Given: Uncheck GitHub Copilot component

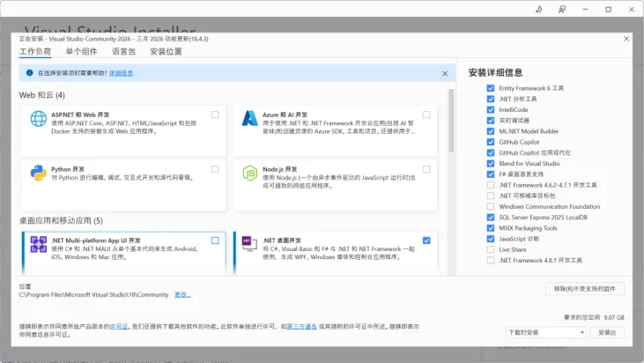Looking at the screenshot, I should coord(491,142).
